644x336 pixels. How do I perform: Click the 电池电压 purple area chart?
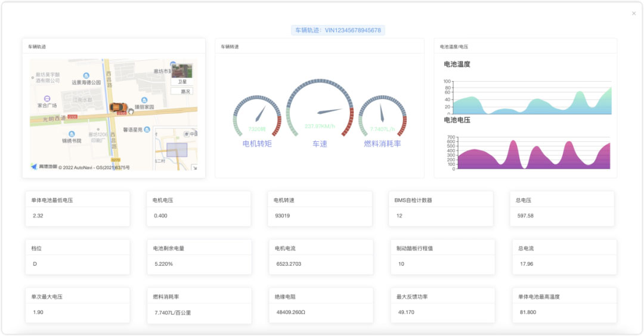(x=532, y=155)
